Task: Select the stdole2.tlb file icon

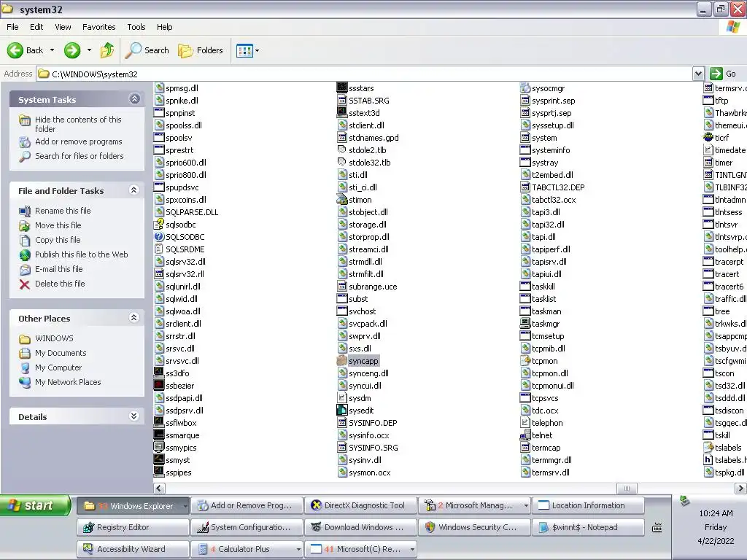Action: tap(341, 150)
